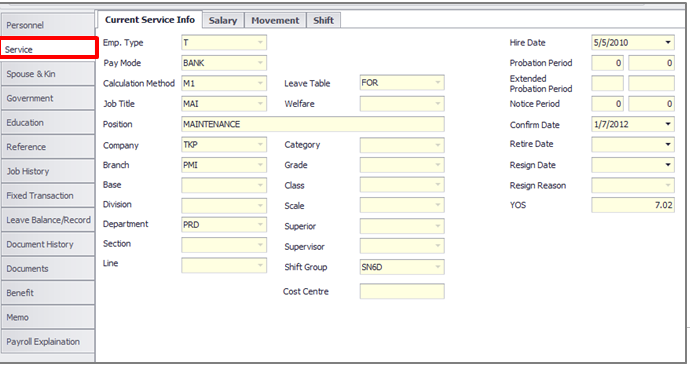
Task: Expand the Section dropdown
Action: point(261,244)
